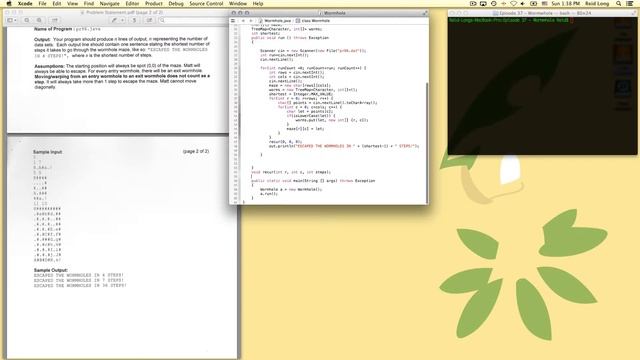Click 'Wormhole a = new Wormhole();' code line
This screenshot has height=360, width=640.
click(x=291, y=189)
